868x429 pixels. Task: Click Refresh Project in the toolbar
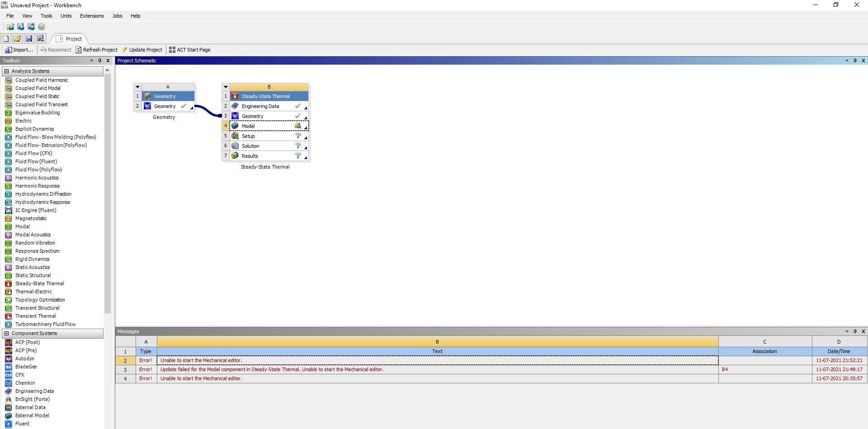(x=96, y=50)
